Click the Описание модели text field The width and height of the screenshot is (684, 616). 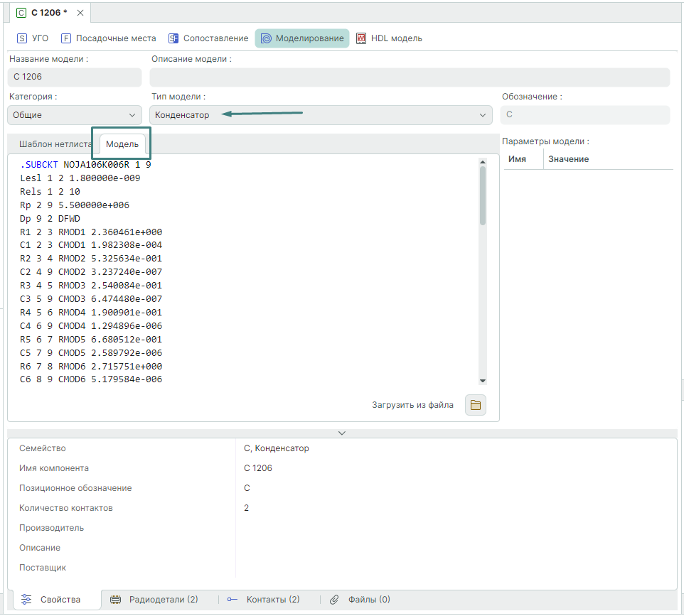(x=409, y=77)
